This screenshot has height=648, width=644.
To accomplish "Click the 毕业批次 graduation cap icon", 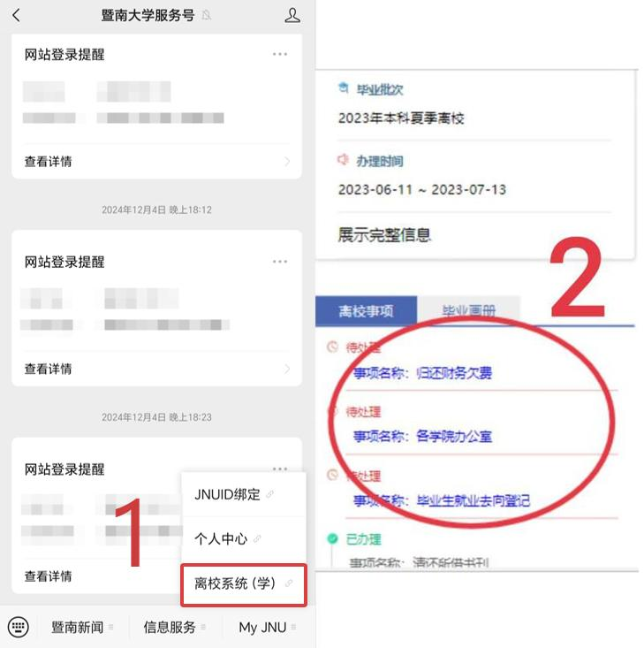I will tap(343, 88).
